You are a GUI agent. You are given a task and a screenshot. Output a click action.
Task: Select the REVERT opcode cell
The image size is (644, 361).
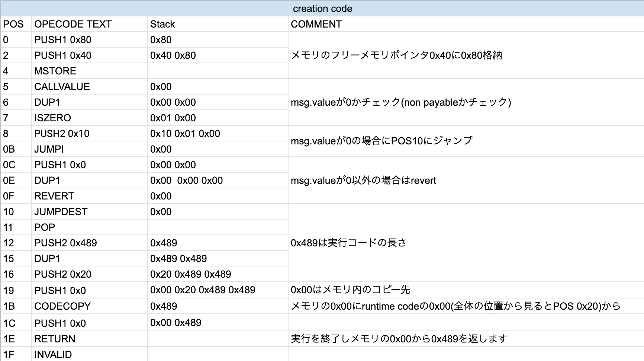tap(90, 196)
